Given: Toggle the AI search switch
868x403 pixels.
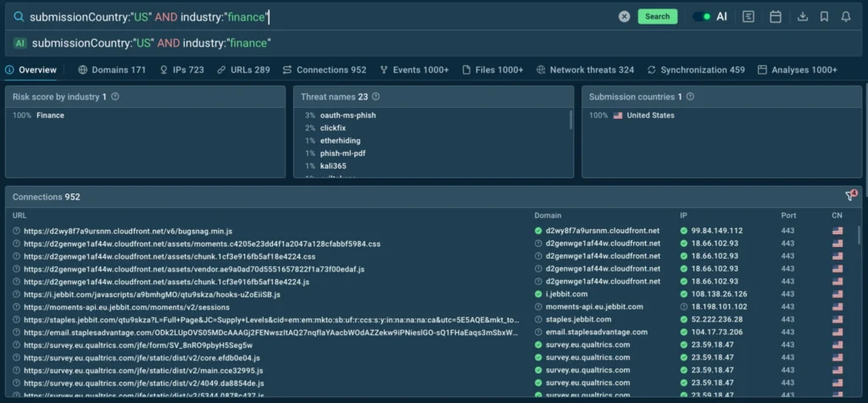Looking at the screenshot, I should tap(703, 17).
